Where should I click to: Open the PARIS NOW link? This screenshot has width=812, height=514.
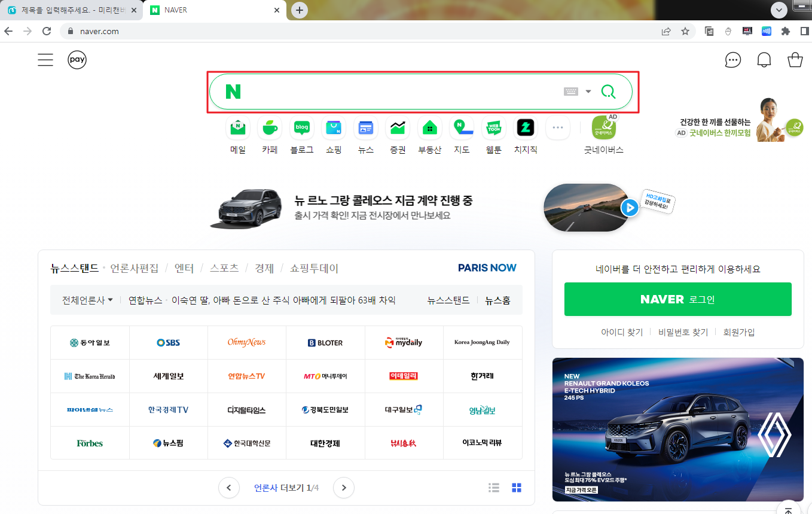pos(487,268)
